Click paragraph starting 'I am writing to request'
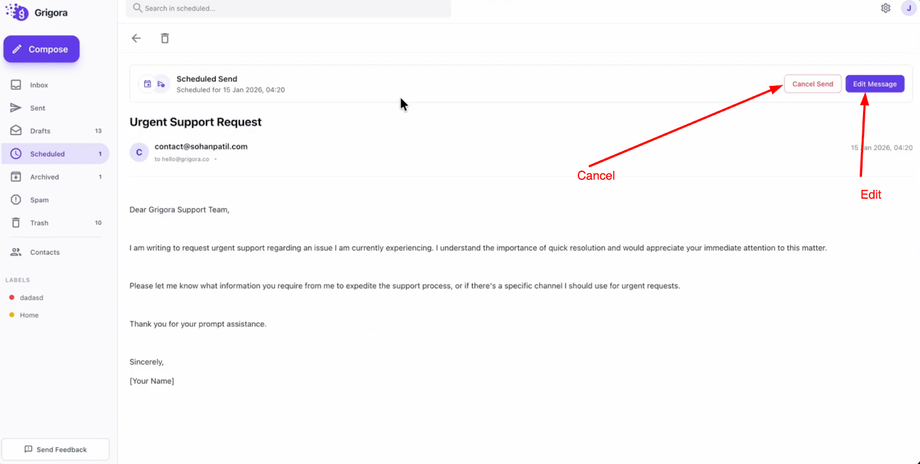The image size is (920, 464). (x=478, y=248)
